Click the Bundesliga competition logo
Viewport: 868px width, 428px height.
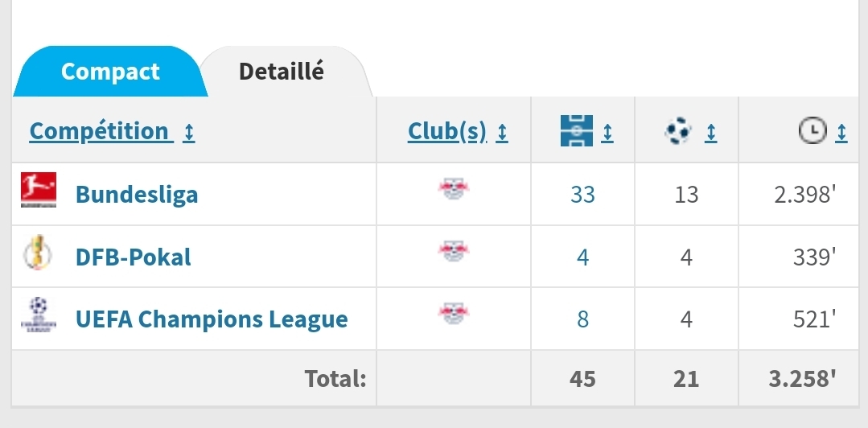(x=38, y=192)
